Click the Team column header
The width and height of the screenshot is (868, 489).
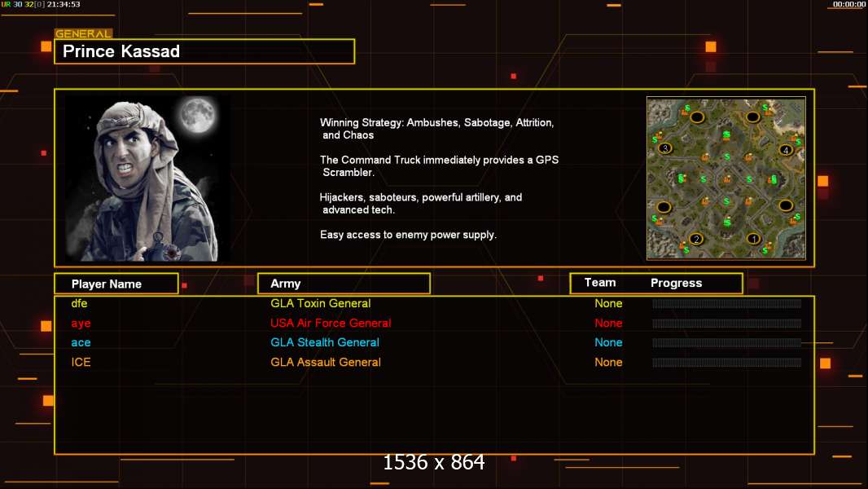click(x=600, y=283)
